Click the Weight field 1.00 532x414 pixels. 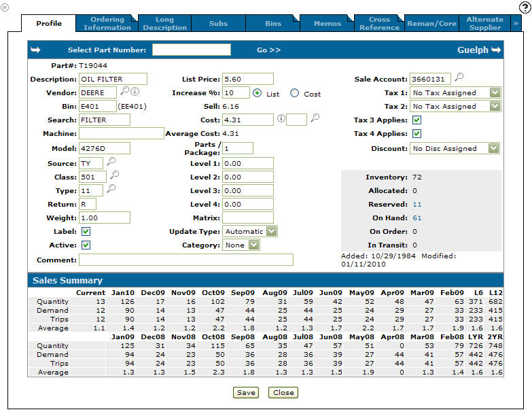click(105, 218)
